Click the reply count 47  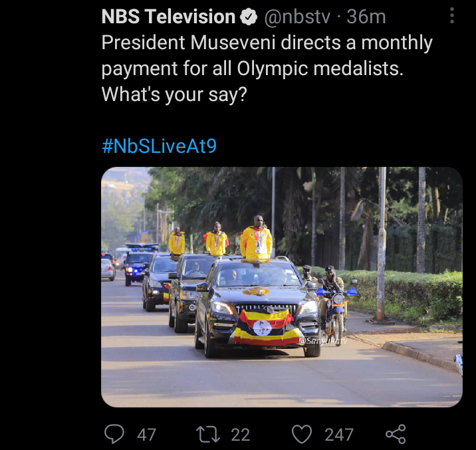tap(147, 435)
